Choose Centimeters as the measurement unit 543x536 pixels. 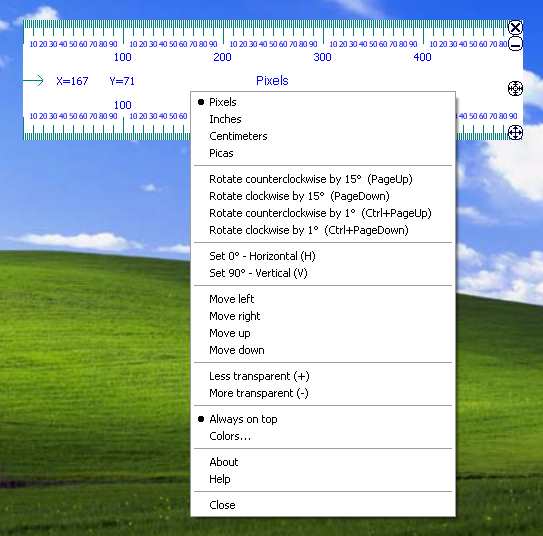323,136
